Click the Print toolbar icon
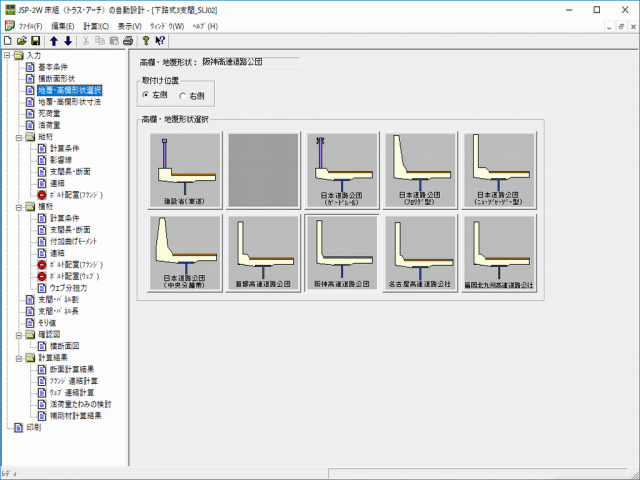The height and width of the screenshot is (480, 640). pos(128,40)
